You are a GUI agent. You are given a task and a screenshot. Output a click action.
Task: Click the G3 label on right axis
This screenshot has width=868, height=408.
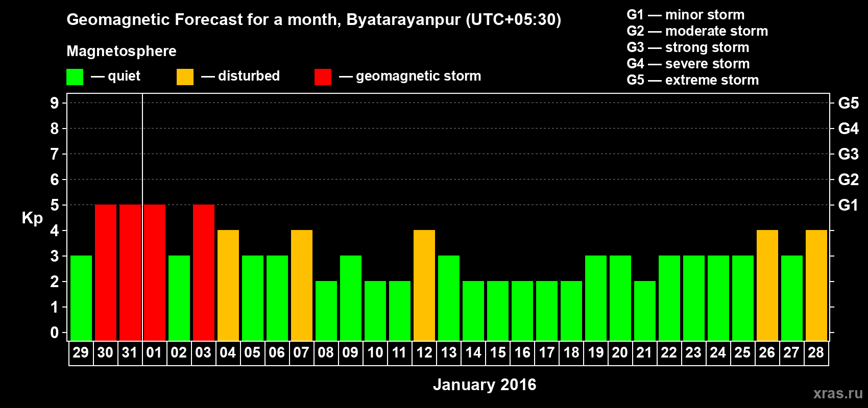848,154
